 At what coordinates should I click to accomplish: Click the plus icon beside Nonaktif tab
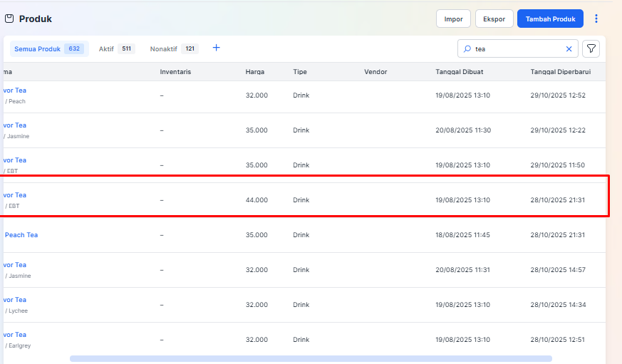(x=217, y=48)
